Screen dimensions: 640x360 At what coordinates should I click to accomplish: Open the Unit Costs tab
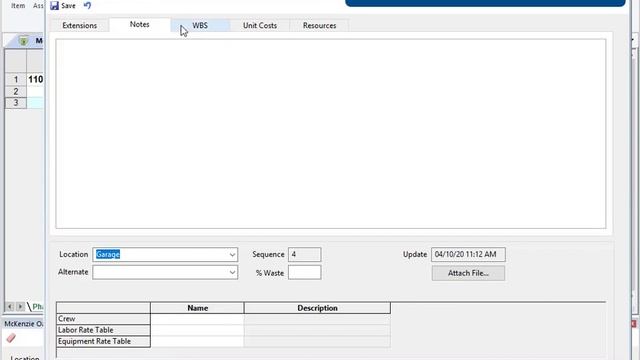260,25
